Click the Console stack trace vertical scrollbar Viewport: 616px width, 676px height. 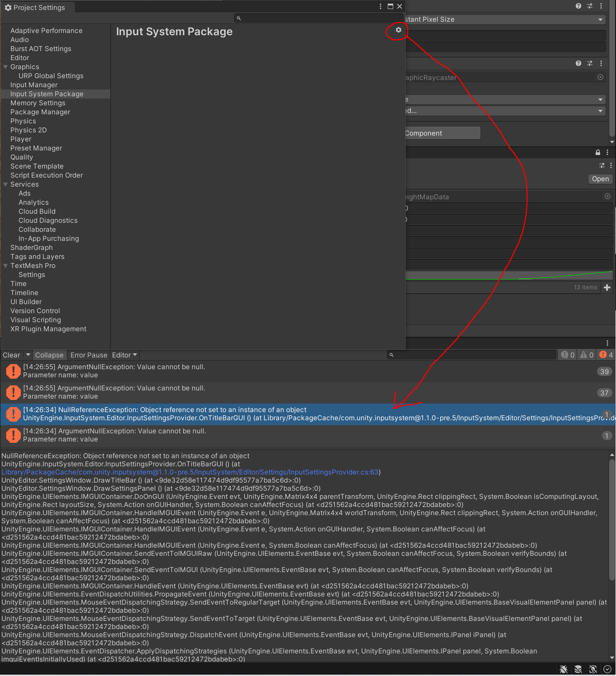click(x=612, y=520)
